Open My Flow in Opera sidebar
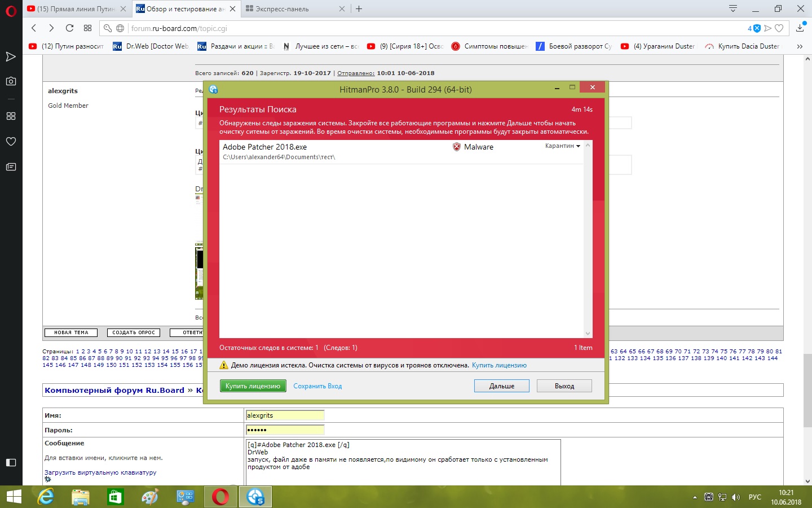The image size is (812, 508). [x=11, y=56]
